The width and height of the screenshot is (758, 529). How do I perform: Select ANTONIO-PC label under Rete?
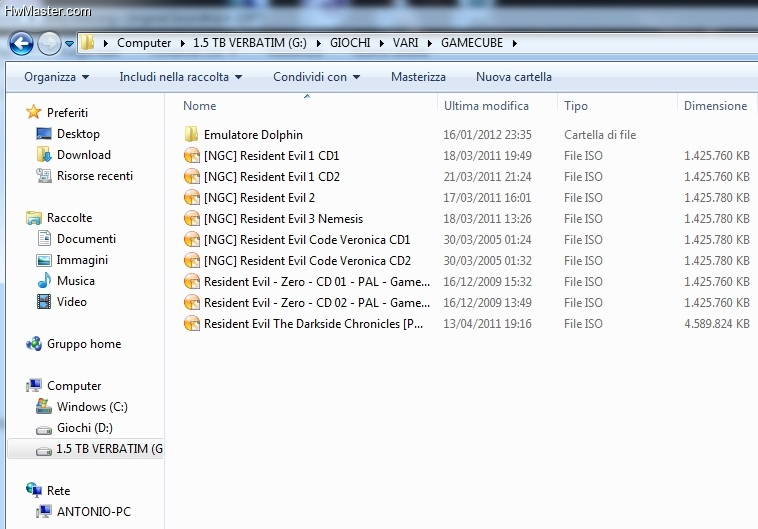tap(94, 512)
